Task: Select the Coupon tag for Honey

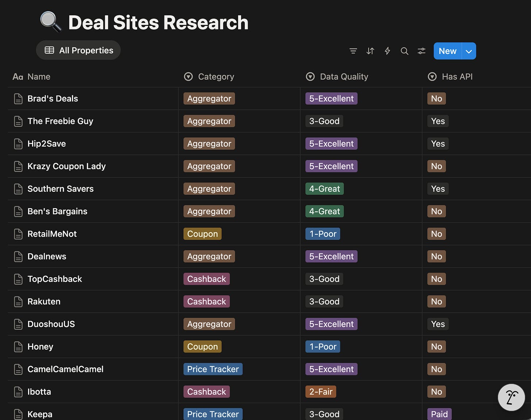Action: (202, 346)
